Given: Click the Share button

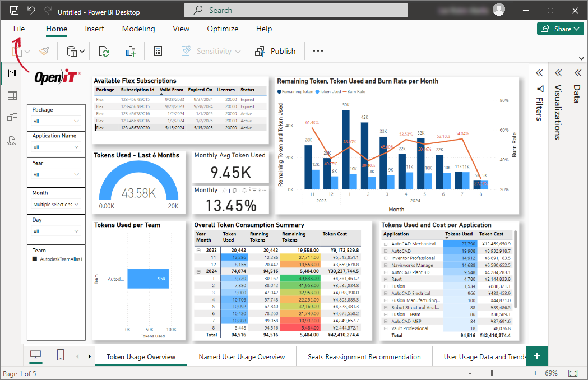Looking at the screenshot, I should pyautogui.click(x=561, y=29).
